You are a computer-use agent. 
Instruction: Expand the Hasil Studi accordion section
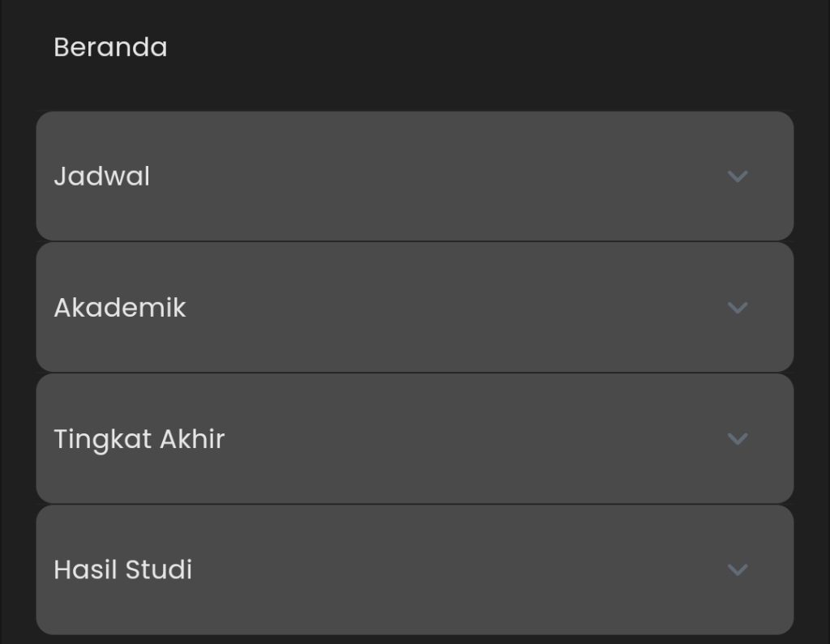(414, 570)
